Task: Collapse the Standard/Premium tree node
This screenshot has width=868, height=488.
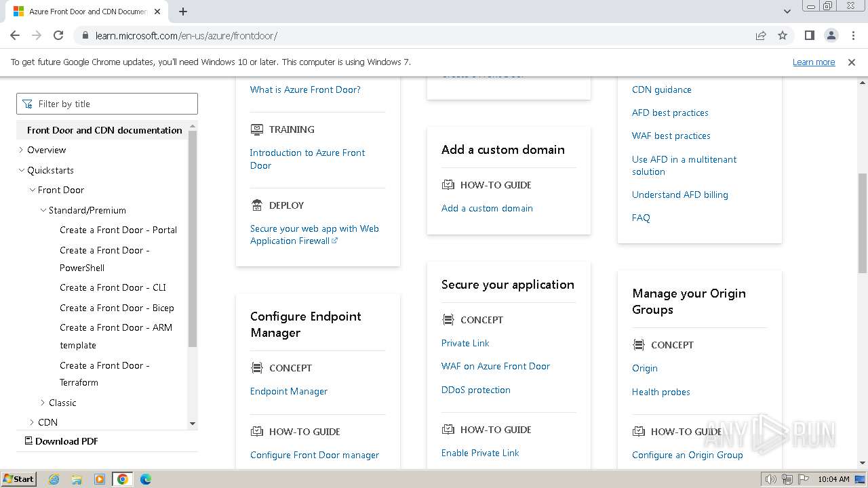Action: [43, 210]
